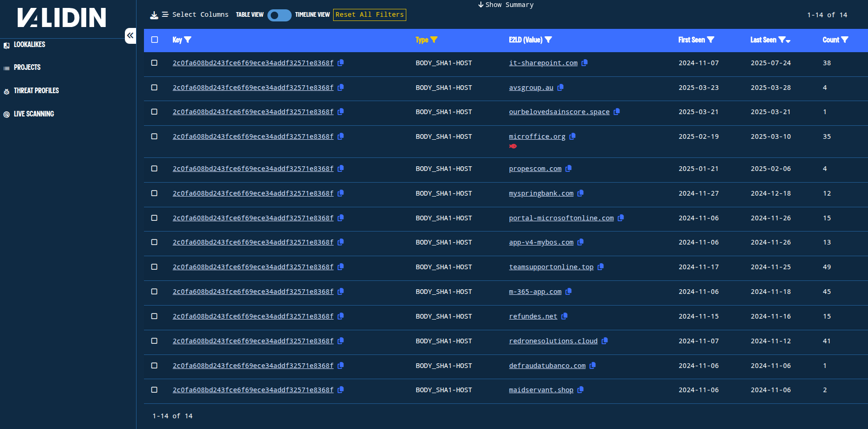Copy the maidservant.shop domain value
This screenshot has height=429, width=868.
pyautogui.click(x=581, y=390)
